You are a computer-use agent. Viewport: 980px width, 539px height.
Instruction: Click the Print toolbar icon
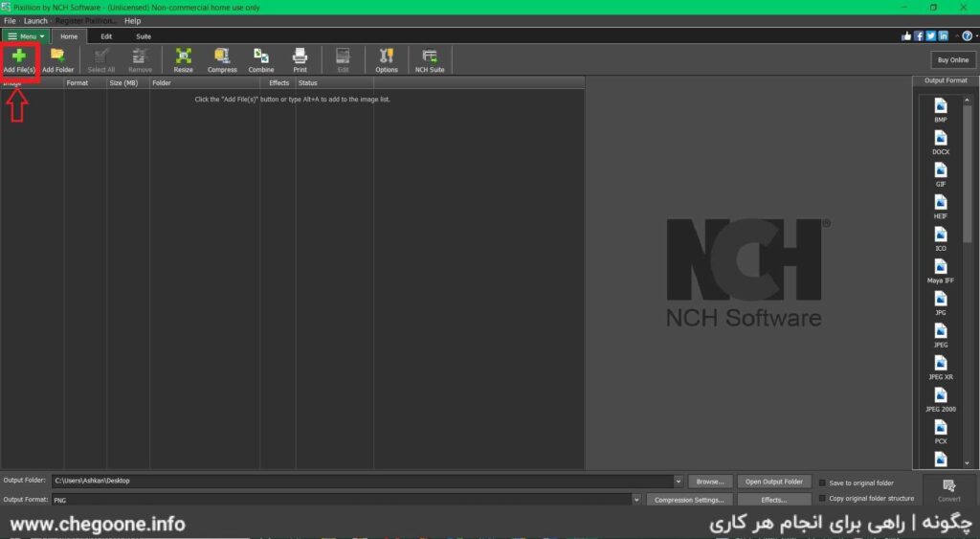300,60
